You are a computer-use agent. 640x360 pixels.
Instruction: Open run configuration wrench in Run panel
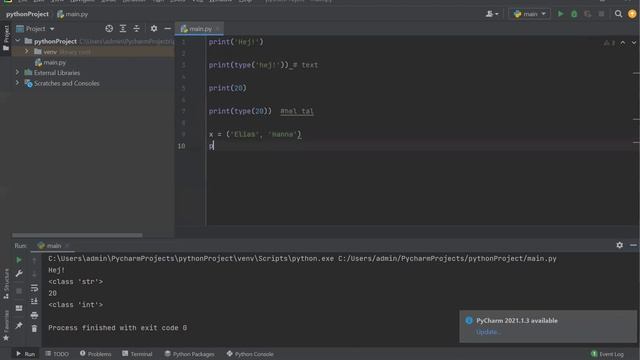pos(19,273)
